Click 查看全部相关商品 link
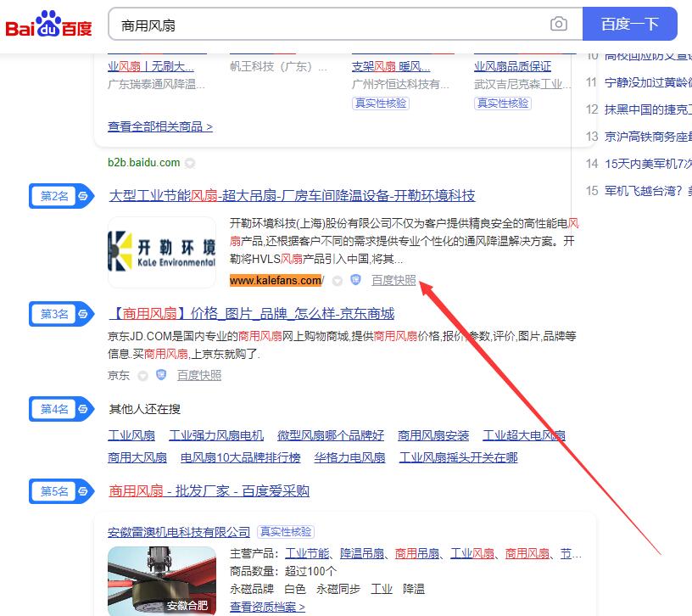The height and width of the screenshot is (616, 692). [x=160, y=126]
